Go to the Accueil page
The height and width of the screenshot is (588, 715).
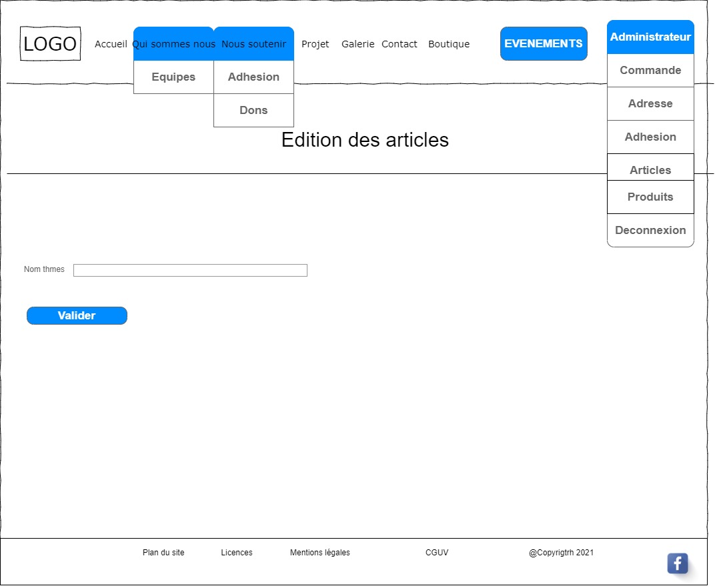coord(111,44)
